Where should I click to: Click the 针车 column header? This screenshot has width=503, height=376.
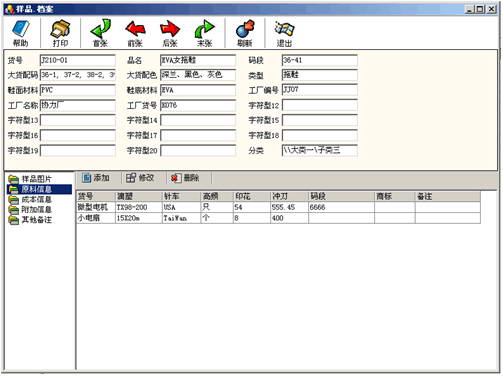click(x=181, y=196)
